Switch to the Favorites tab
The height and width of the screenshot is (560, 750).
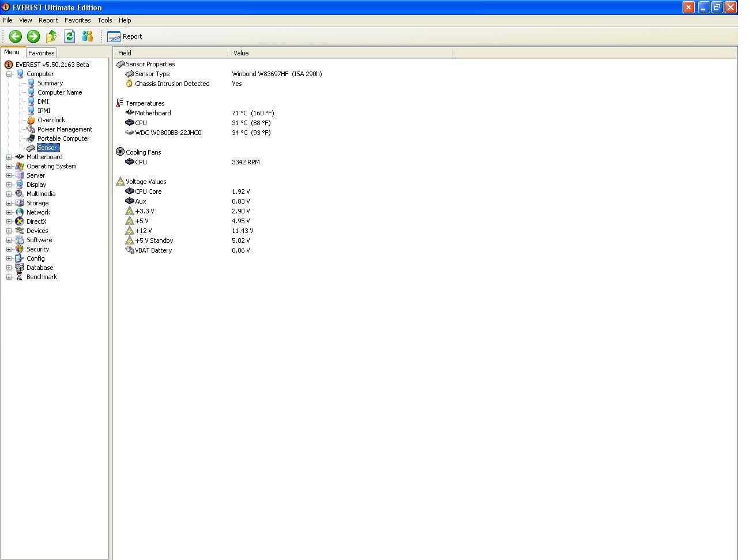(x=42, y=53)
